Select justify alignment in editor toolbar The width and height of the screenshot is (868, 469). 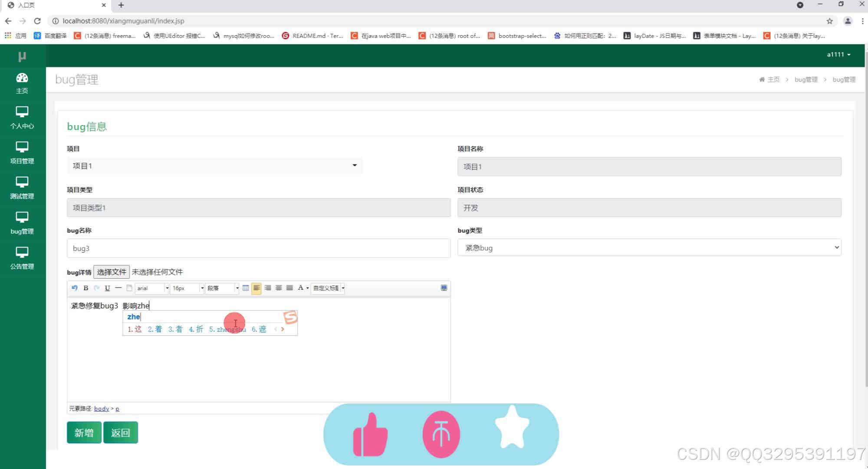[x=289, y=288]
